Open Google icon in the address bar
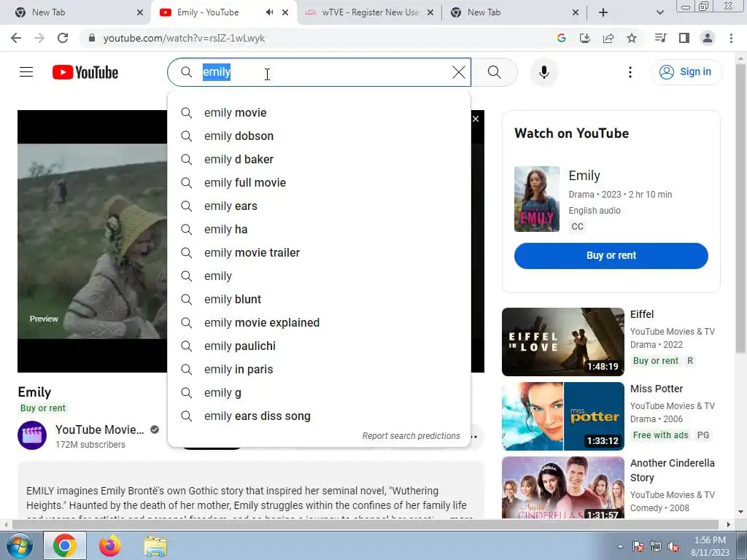Viewport: 747px width, 560px height. coord(561,38)
